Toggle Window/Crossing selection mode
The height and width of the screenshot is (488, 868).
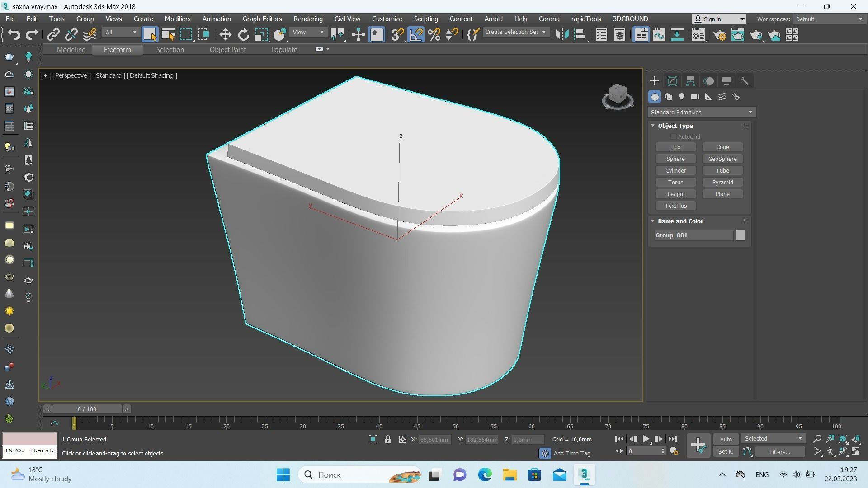(x=203, y=35)
